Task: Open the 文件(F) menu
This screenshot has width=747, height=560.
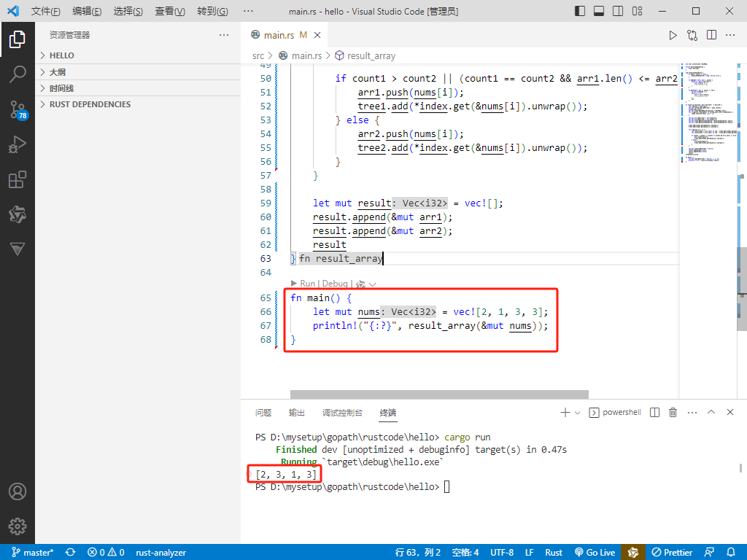Action: point(46,12)
